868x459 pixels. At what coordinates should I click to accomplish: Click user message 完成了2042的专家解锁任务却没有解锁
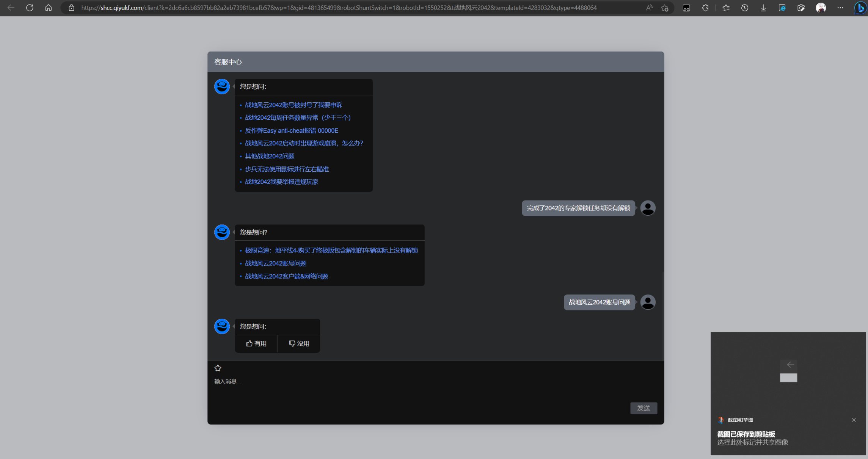(578, 208)
